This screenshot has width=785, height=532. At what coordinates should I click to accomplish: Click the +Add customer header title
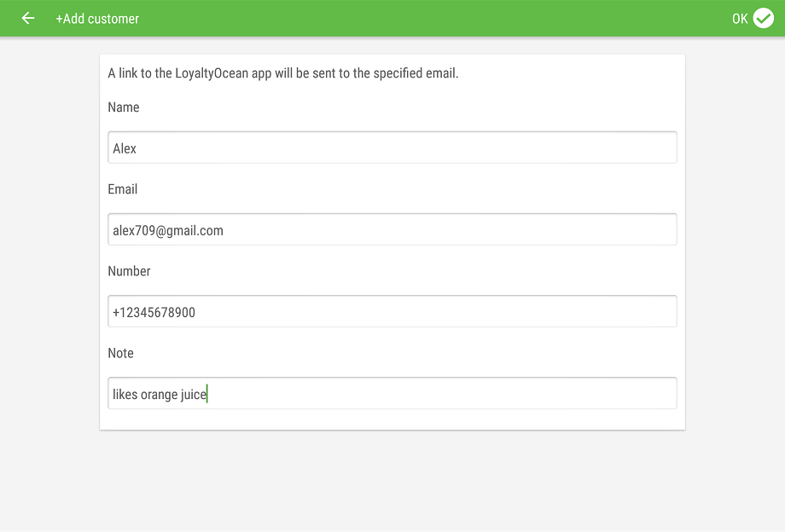97,19
